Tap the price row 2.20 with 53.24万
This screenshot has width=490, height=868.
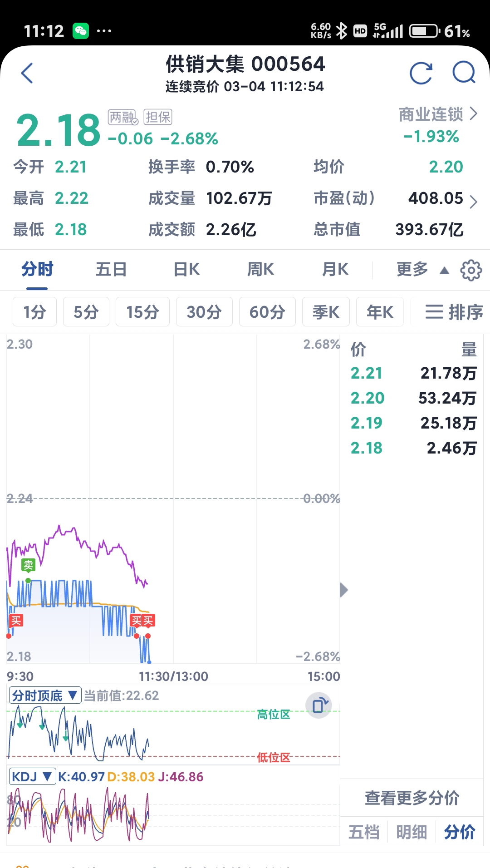pyautogui.click(x=413, y=398)
